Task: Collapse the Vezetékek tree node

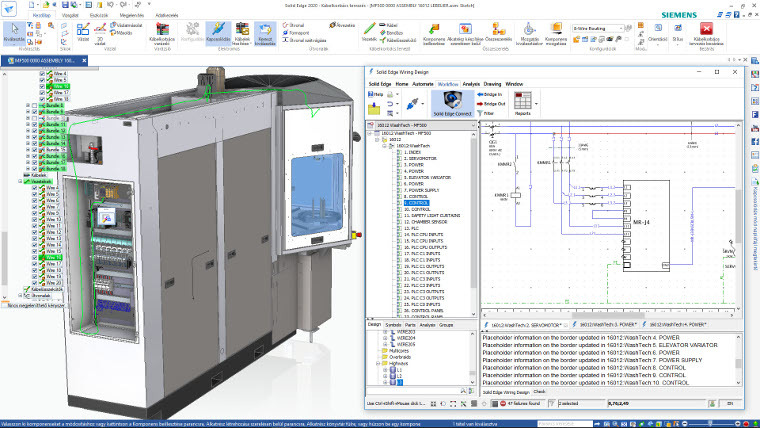Action: pos(20,181)
